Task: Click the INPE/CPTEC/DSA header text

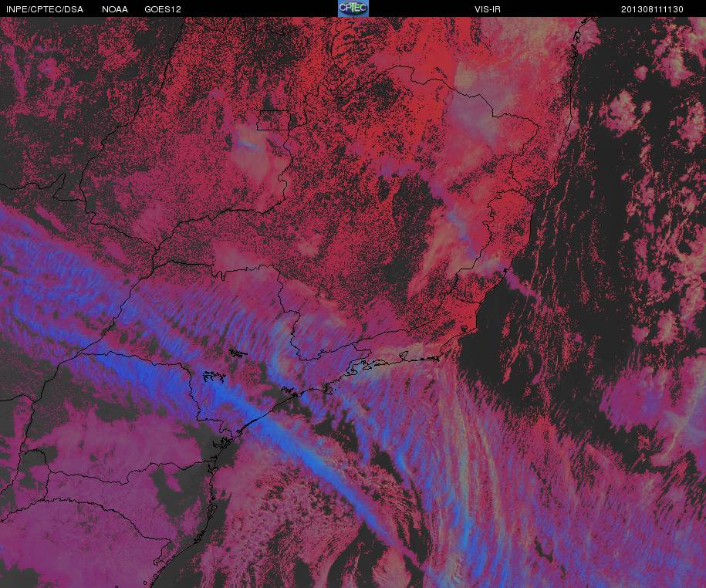Action: 45,9
